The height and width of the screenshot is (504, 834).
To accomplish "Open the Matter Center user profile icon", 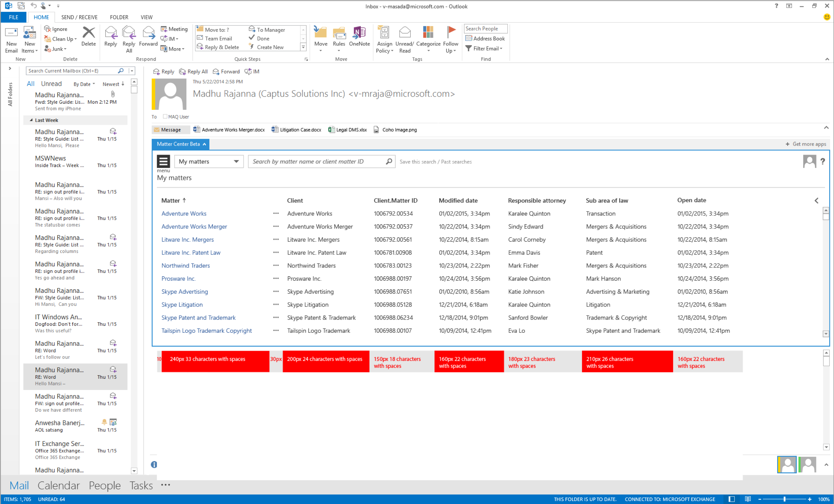I will (809, 161).
